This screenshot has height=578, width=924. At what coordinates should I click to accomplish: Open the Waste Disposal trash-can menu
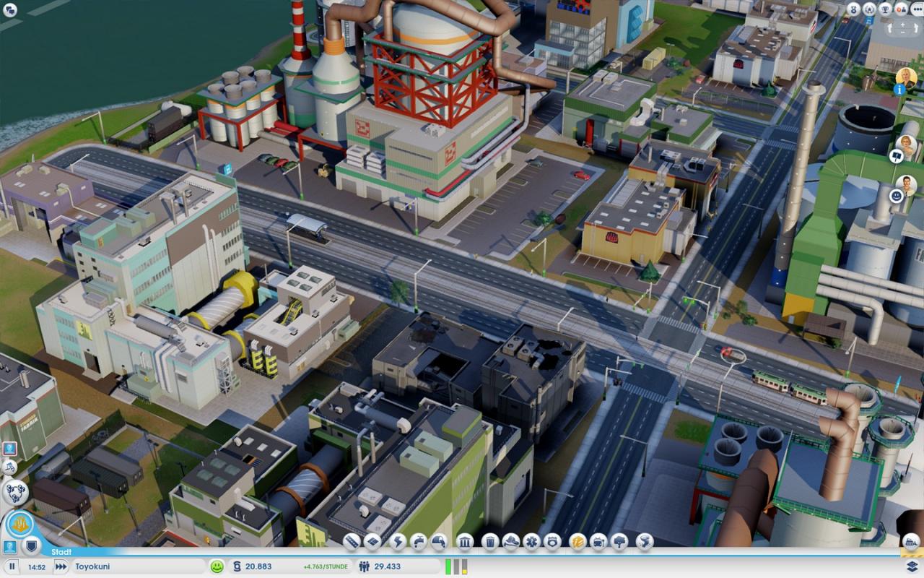click(x=490, y=542)
